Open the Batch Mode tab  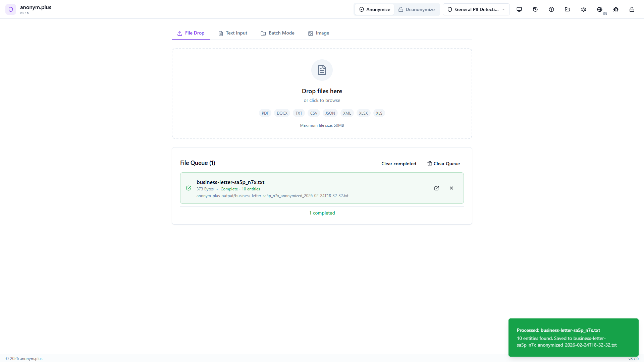click(x=277, y=33)
